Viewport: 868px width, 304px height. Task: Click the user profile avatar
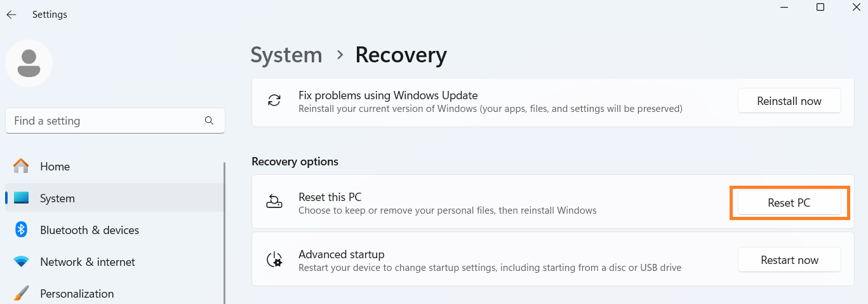click(29, 63)
